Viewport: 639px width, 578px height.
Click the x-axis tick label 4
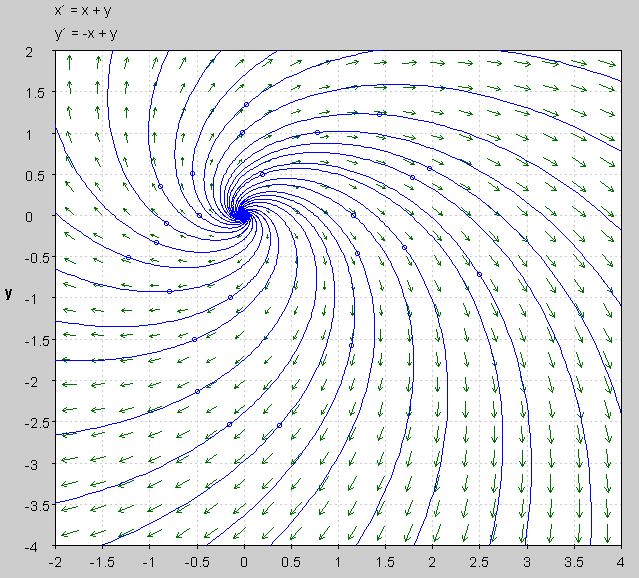(x=621, y=563)
